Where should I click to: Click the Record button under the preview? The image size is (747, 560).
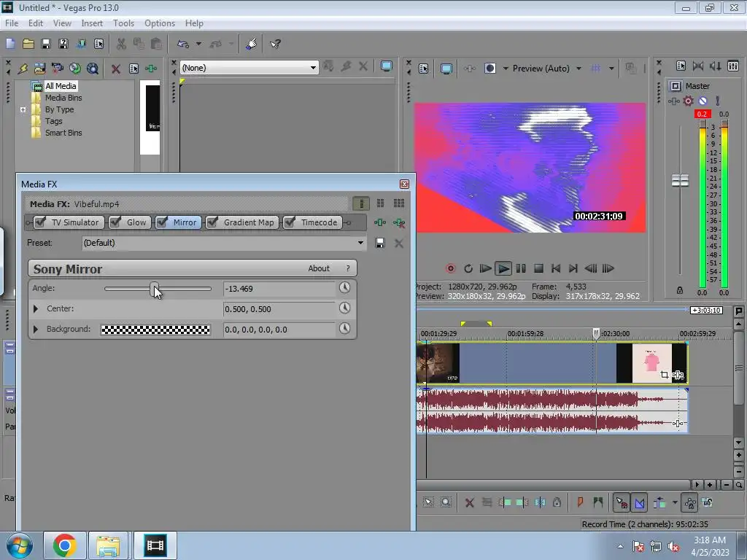point(450,268)
